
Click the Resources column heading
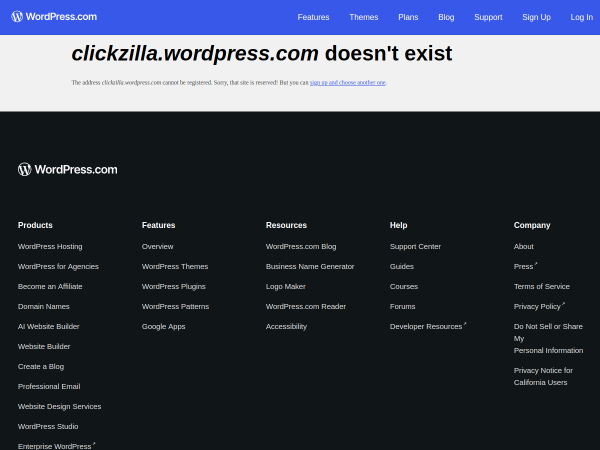pyautogui.click(x=286, y=225)
